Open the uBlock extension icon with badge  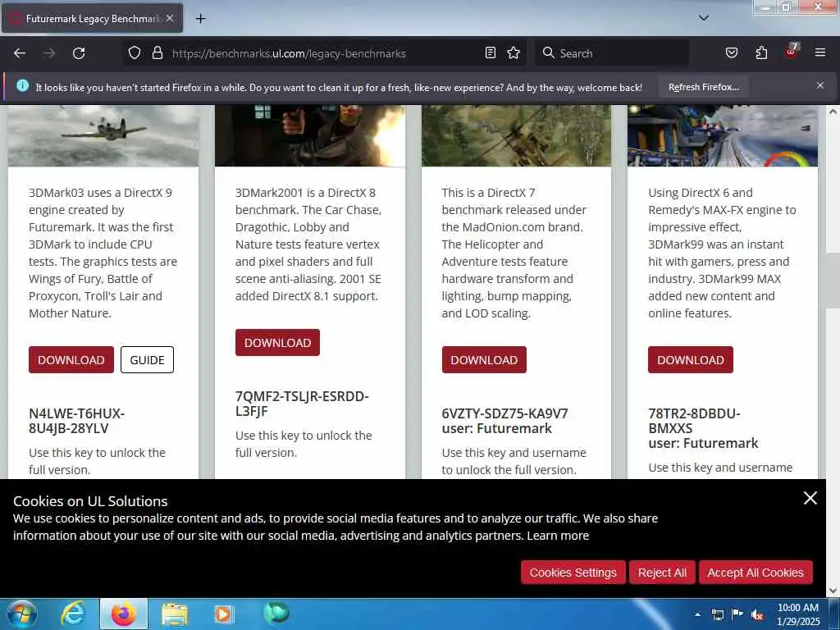pos(792,52)
